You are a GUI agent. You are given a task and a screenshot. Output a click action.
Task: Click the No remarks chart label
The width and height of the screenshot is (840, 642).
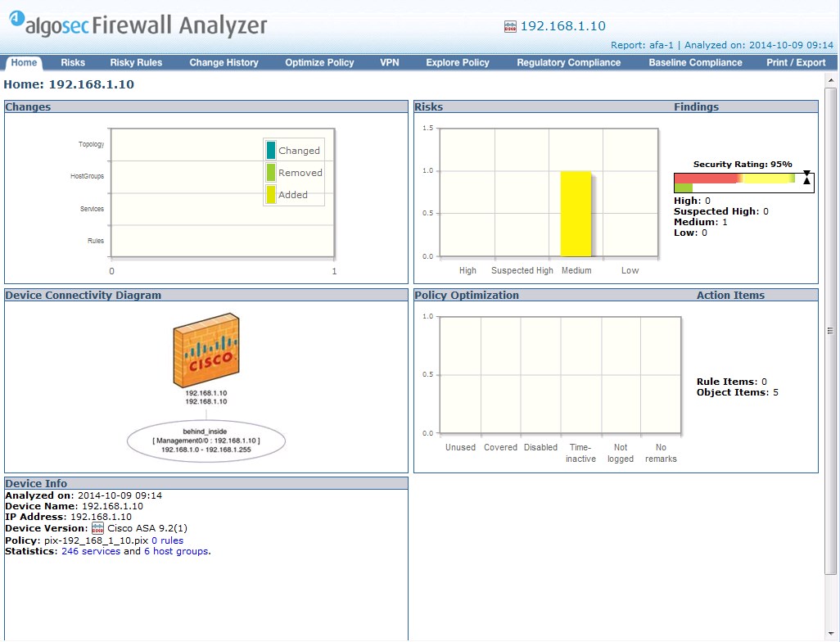(x=661, y=453)
